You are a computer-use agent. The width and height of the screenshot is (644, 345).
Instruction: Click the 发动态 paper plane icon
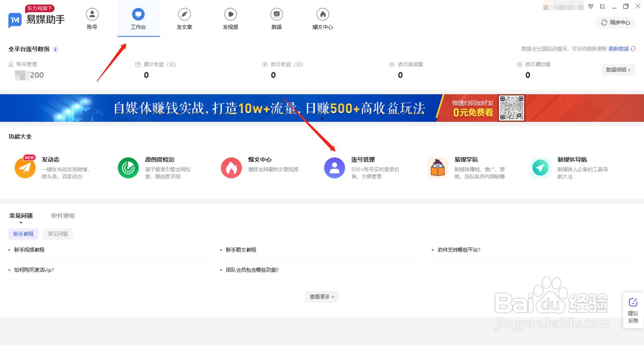25,168
